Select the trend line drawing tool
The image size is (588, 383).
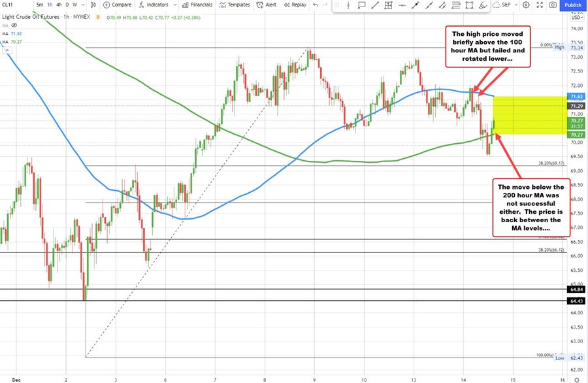coord(376,5)
